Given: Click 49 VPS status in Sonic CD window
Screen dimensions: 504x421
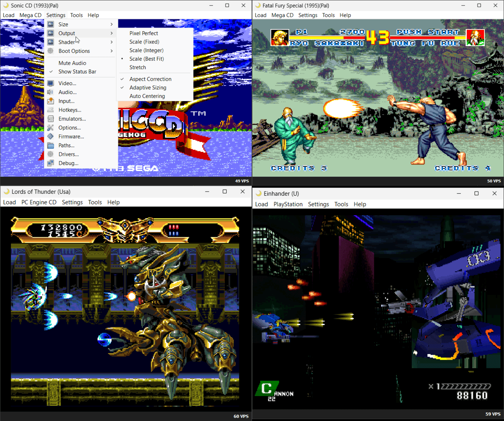Looking at the screenshot, I should [x=242, y=181].
